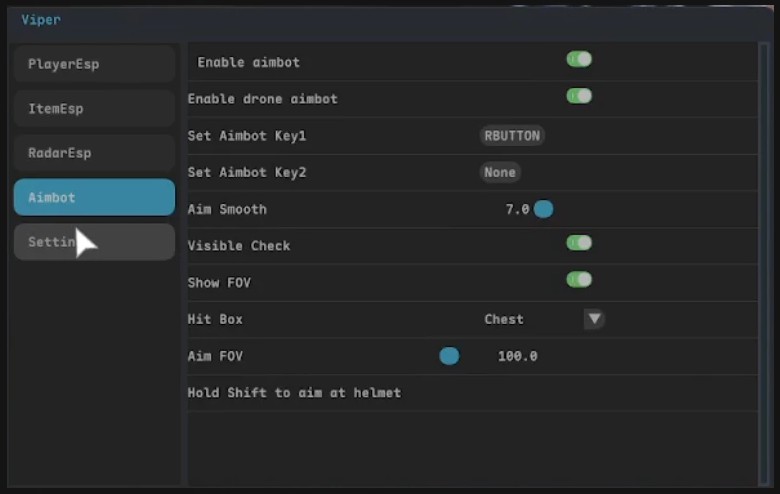780x494 pixels.
Task: Click the Aim FOV slider handle
Action: click(449, 356)
